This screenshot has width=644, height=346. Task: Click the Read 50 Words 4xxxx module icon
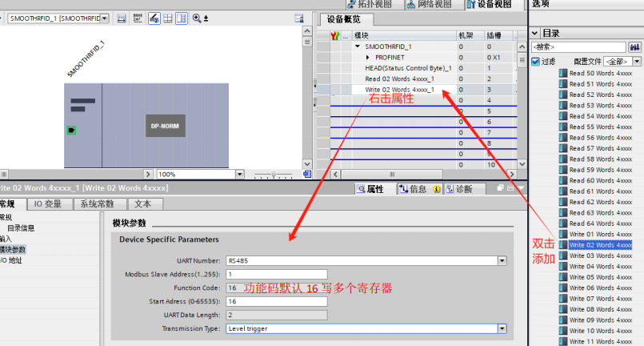pyautogui.click(x=563, y=73)
